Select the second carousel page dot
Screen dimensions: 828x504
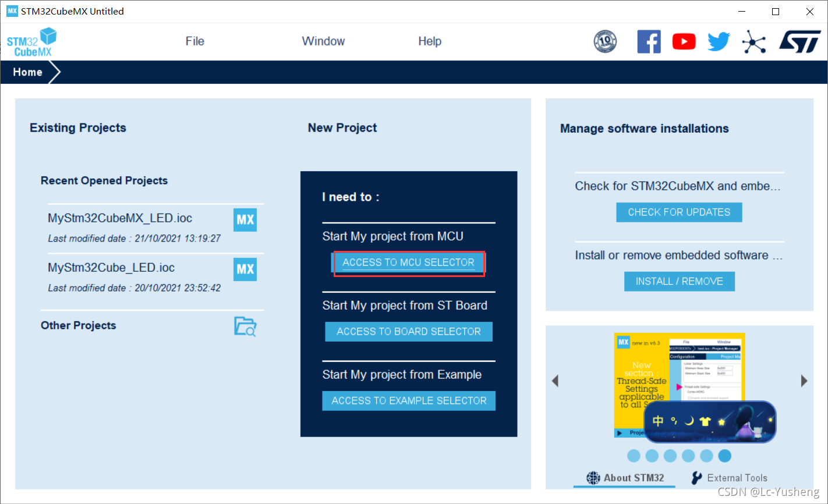[x=652, y=456]
